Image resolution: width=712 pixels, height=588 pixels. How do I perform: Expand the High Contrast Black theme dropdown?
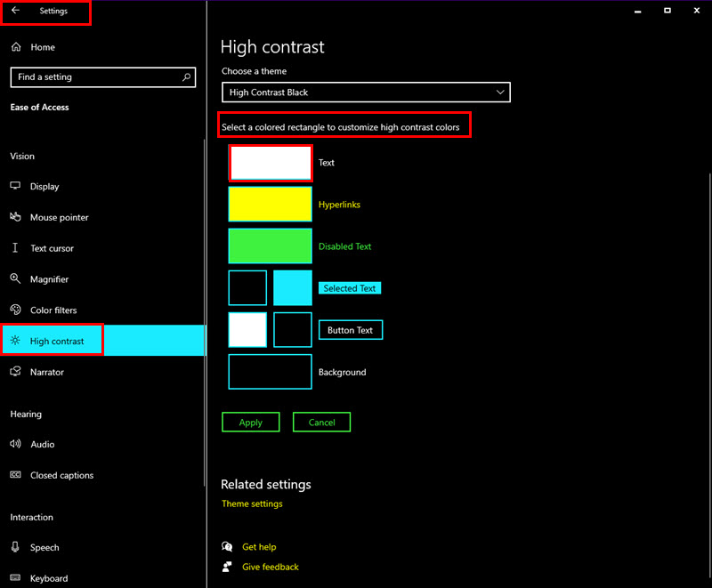(x=366, y=93)
